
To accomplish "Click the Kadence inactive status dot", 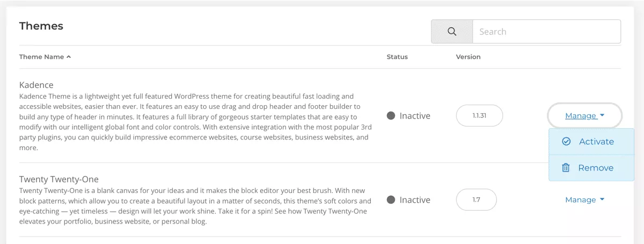I will pyautogui.click(x=391, y=116).
